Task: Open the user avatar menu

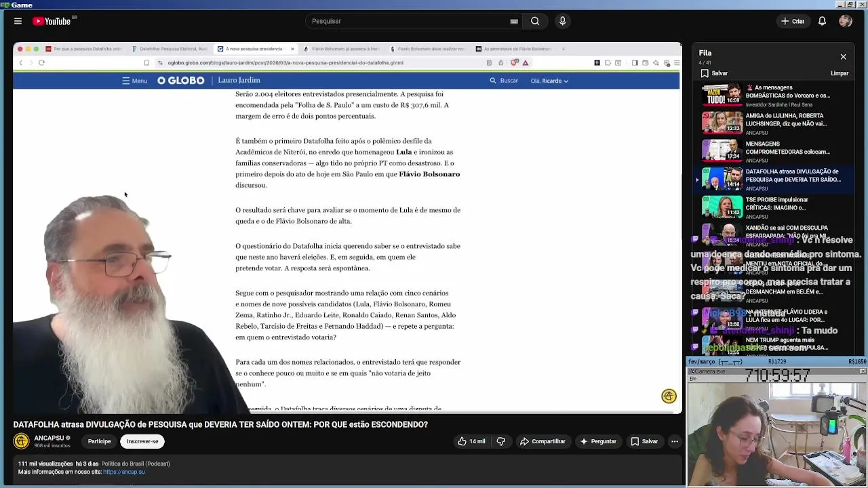Action: coord(845,21)
